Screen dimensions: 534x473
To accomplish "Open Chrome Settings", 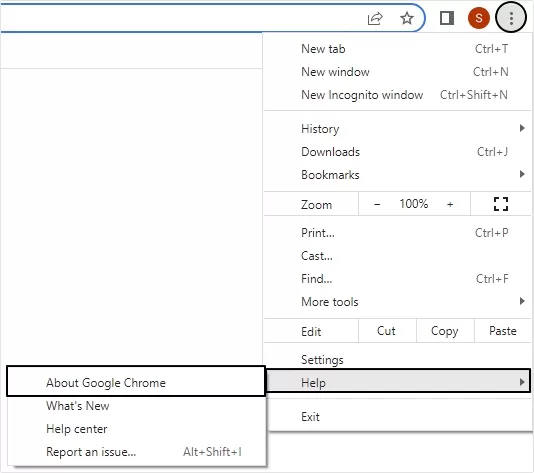I will [x=397, y=360].
